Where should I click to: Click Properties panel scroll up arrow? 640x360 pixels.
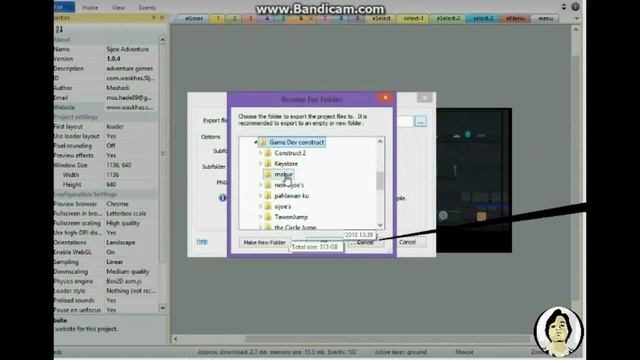pyautogui.click(x=163, y=40)
